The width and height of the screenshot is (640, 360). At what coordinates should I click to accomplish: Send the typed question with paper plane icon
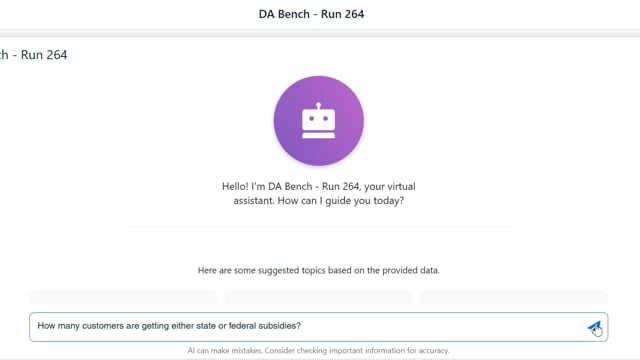pos(594,327)
